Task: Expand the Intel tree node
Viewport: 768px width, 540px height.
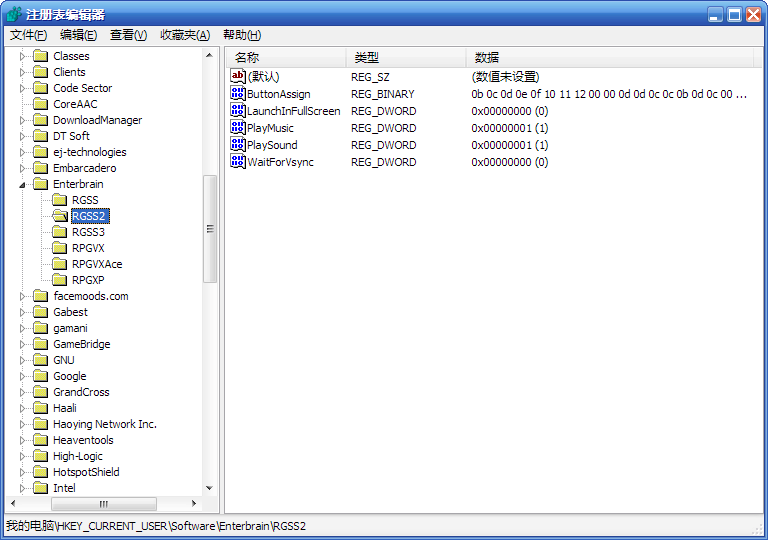Action: (22, 488)
